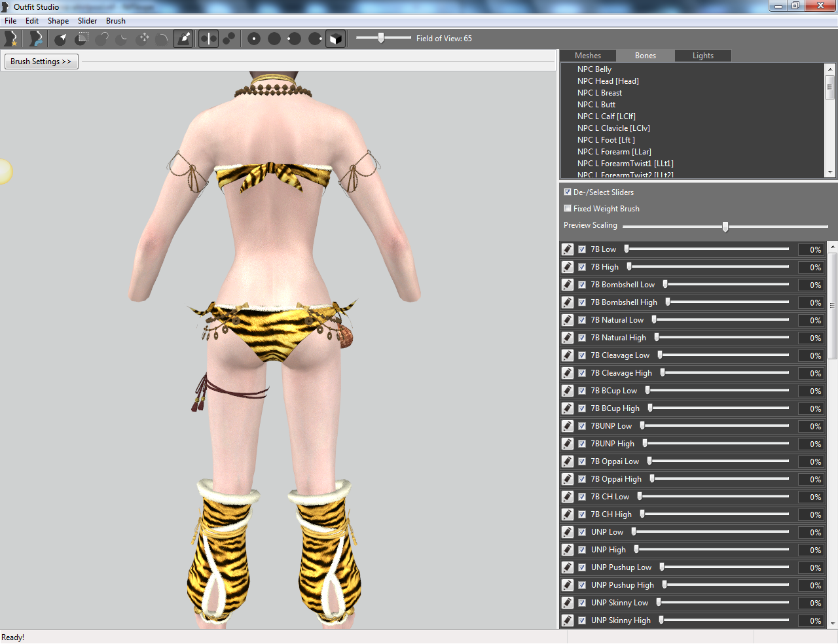Click the UNP High slider track

(x=711, y=550)
